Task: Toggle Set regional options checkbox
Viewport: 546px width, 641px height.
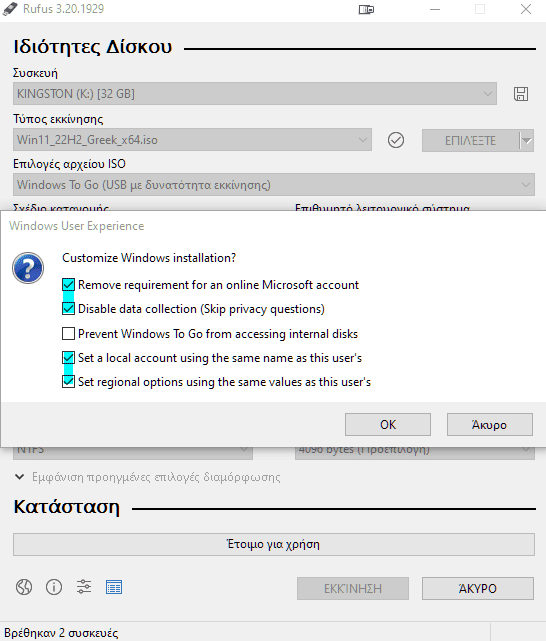Action: point(68,382)
